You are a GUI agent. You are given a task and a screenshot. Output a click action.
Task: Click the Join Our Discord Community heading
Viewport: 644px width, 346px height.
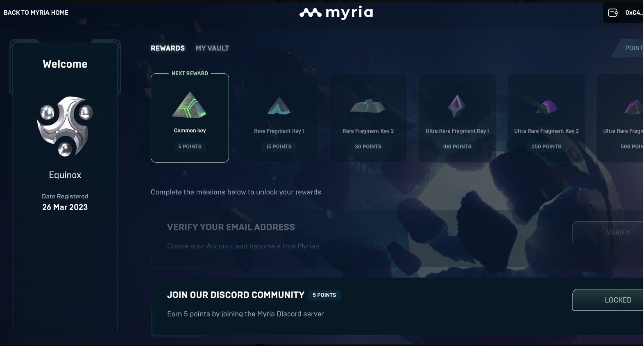coord(236,295)
